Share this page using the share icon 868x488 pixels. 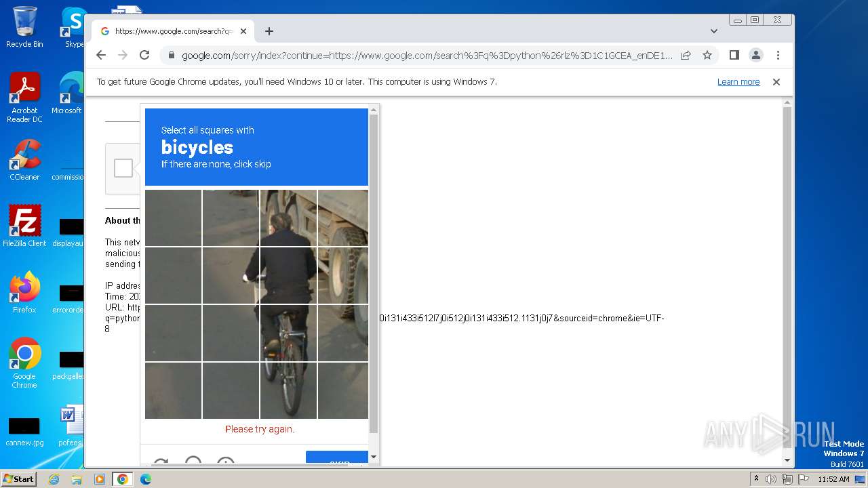tap(686, 55)
